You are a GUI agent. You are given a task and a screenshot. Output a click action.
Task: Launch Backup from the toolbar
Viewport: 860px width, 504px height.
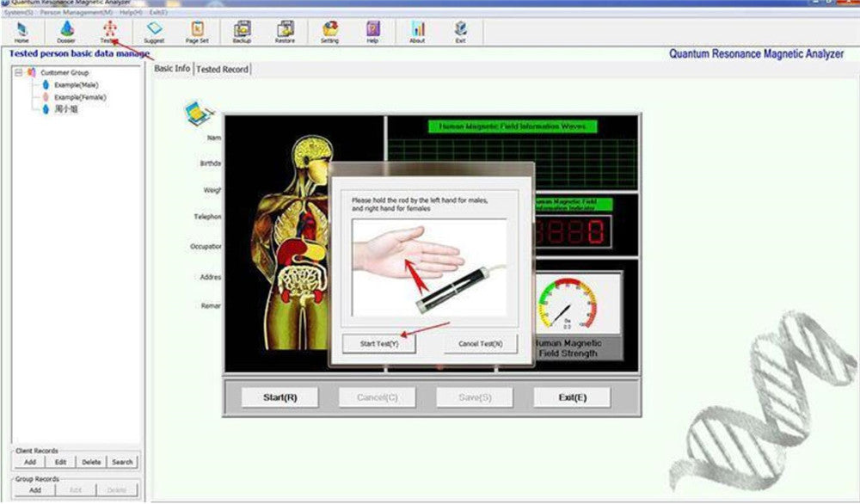[x=242, y=32]
